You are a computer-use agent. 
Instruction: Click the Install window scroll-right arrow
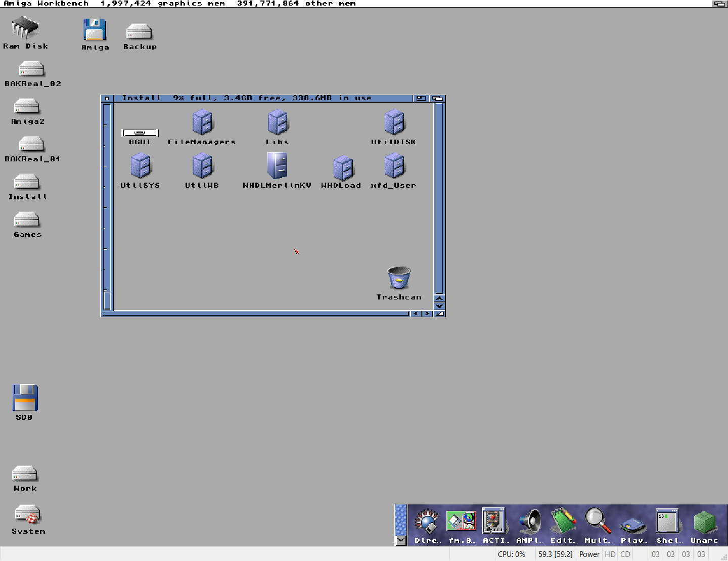point(427,314)
